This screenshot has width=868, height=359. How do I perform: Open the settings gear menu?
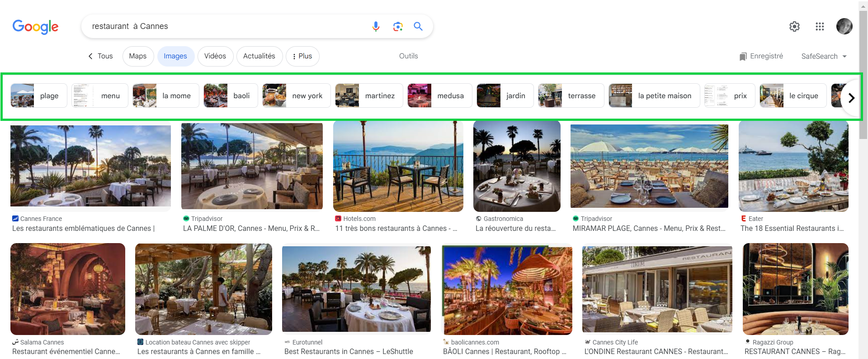click(x=794, y=27)
